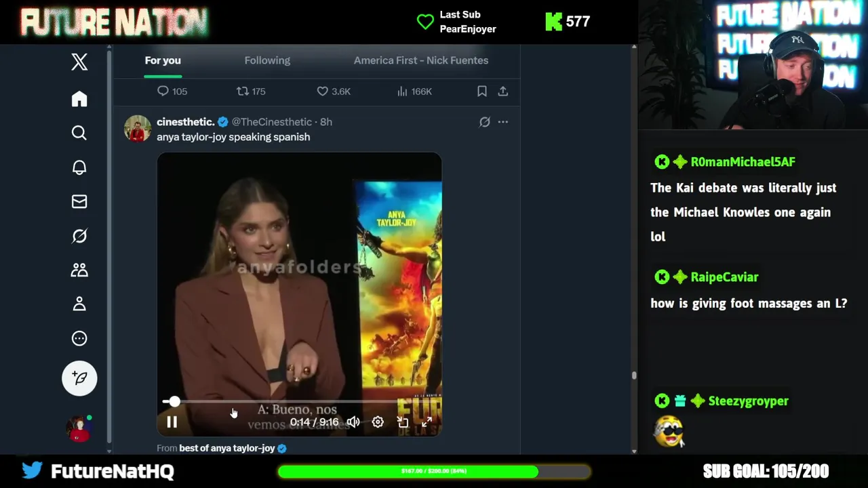
Task: Open @TheCinesthetic handle link
Action: tap(272, 122)
